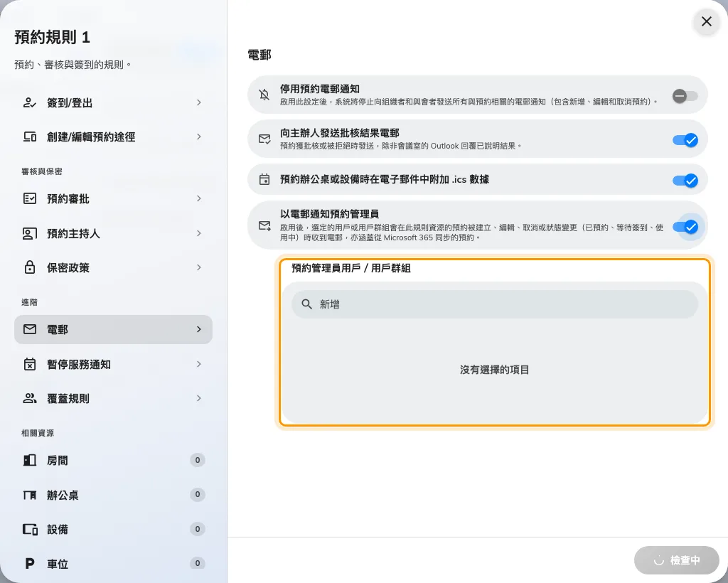The height and width of the screenshot is (583, 728).
Task: Click the devices icon beside 創建/編輯預約途徑
Action: (30, 137)
